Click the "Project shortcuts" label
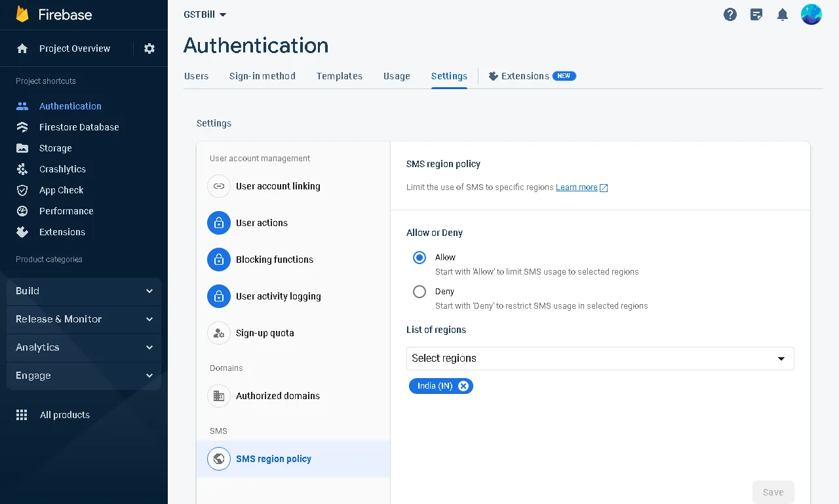 click(x=46, y=81)
